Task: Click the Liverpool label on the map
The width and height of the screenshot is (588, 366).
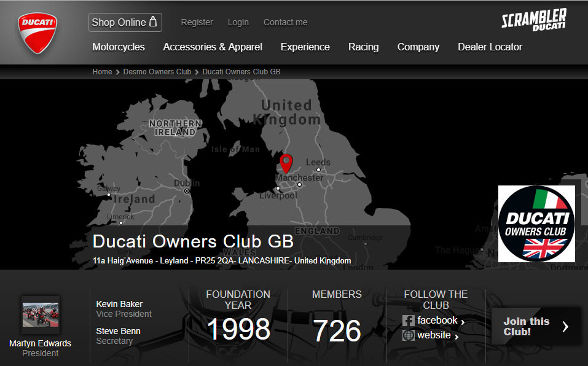Action: [278, 195]
